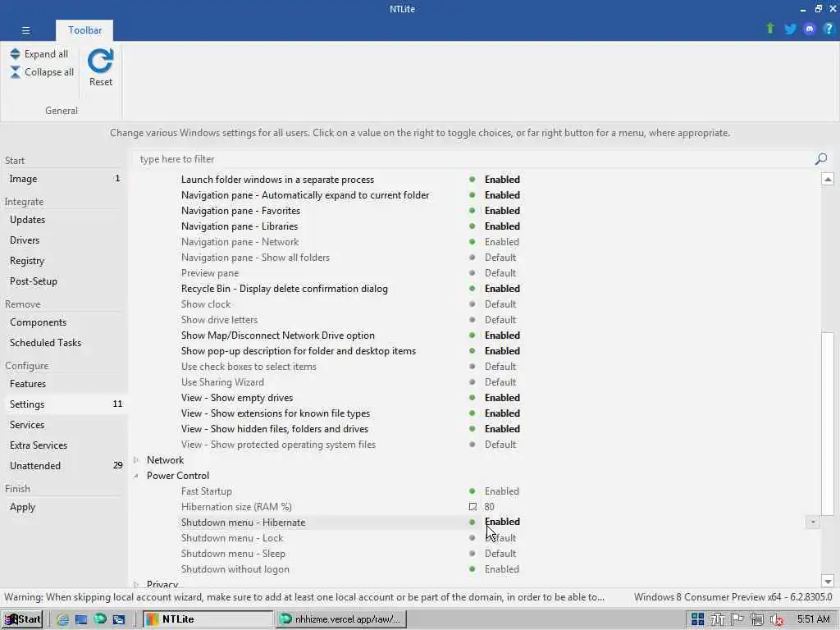840x630 pixels.
Task: Toggle Launch folder windows in separate process value
Action: (502, 180)
